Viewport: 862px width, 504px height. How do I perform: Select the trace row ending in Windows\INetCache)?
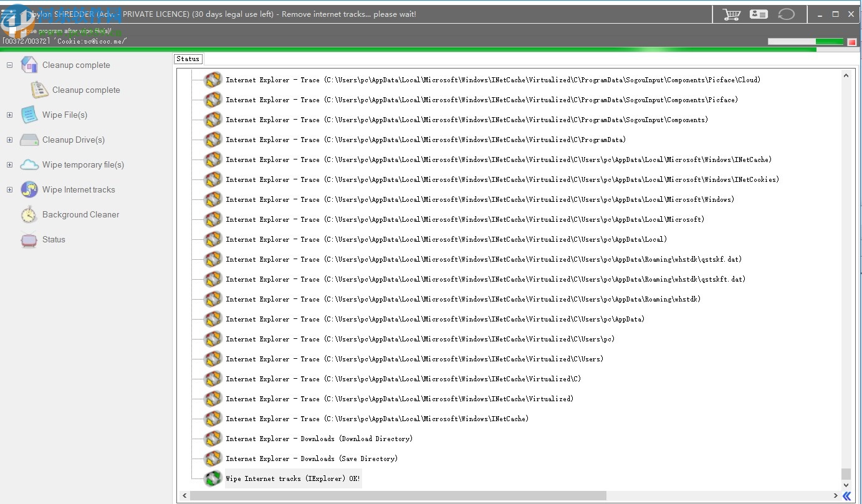point(377,419)
